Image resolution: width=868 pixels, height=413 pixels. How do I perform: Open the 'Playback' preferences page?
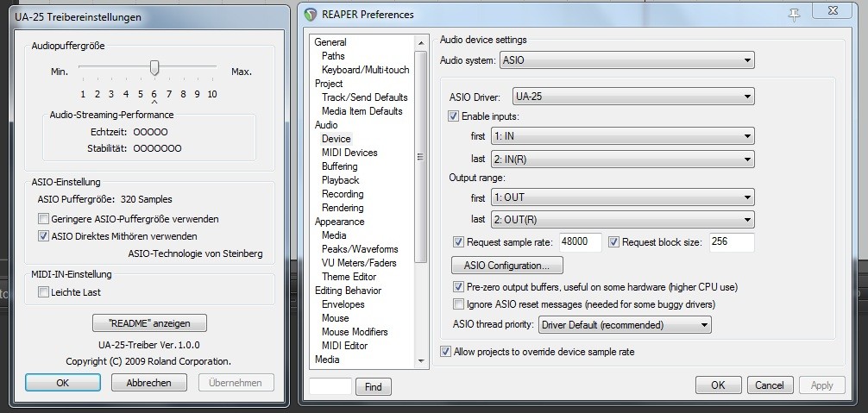coord(341,180)
